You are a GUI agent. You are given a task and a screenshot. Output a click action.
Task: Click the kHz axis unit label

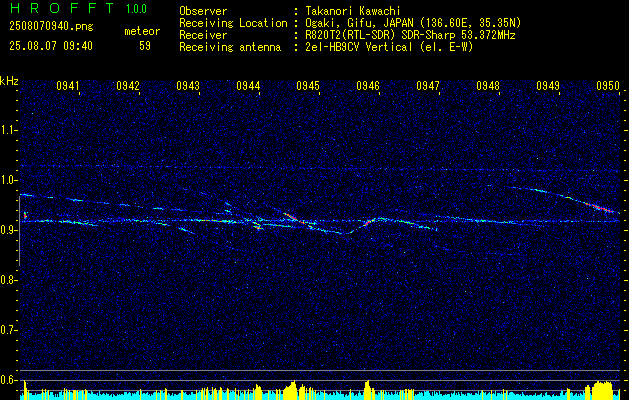[x=9, y=81]
